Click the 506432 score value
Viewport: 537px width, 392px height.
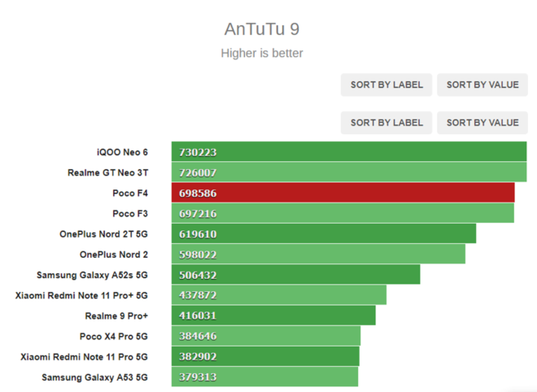(198, 276)
